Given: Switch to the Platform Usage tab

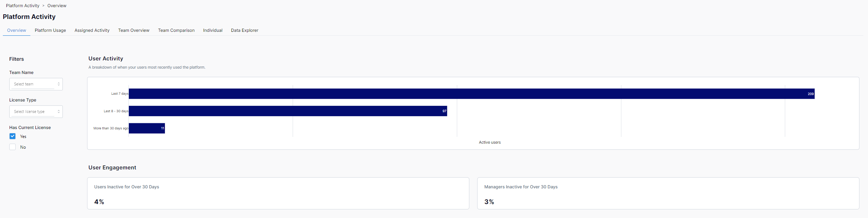Looking at the screenshot, I should point(50,30).
